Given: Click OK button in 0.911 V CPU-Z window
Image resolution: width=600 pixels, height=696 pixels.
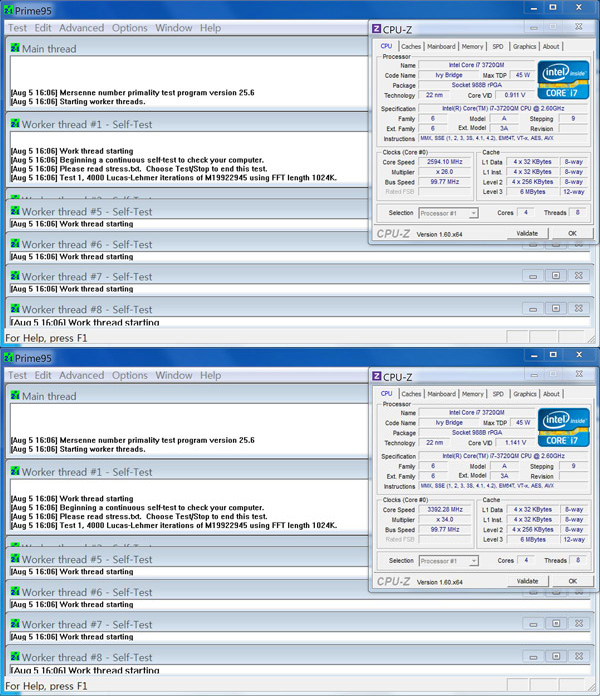Looking at the screenshot, I should tap(572, 233).
